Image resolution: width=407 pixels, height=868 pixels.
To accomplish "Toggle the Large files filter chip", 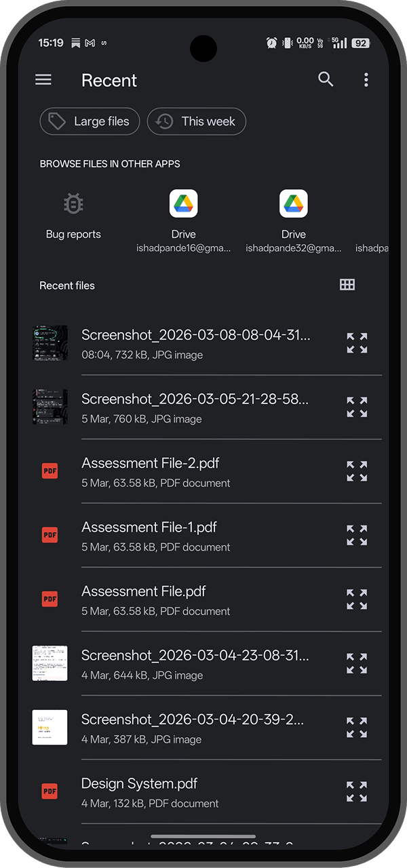I will [x=90, y=121].
